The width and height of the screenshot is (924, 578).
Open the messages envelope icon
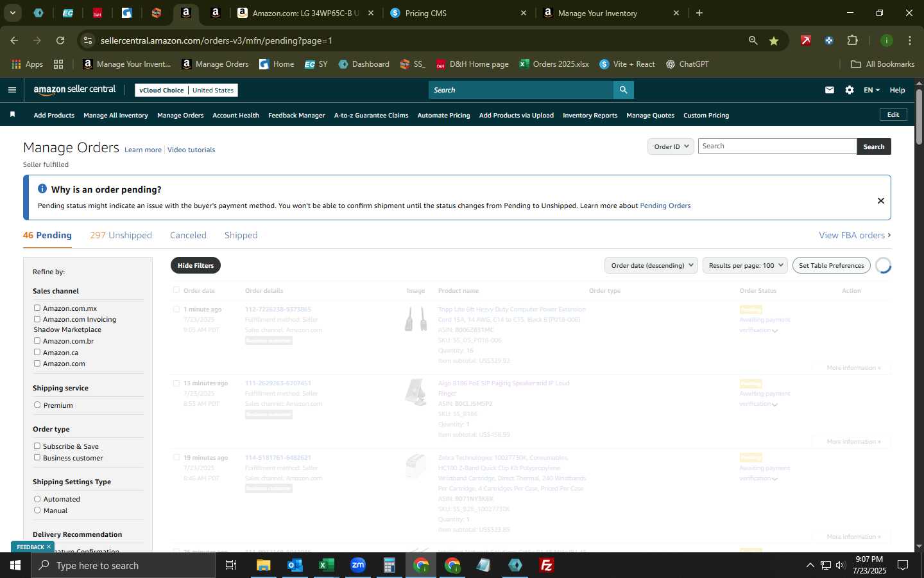pos(830,90)
